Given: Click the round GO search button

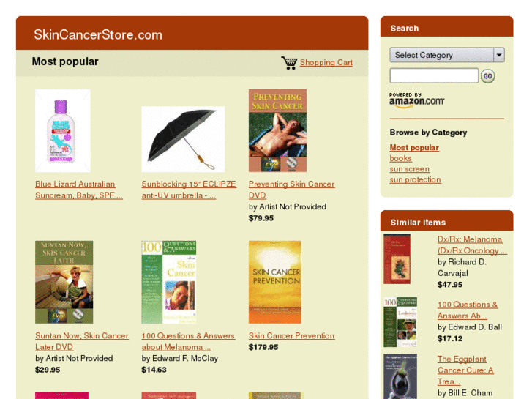Looking at the screenshot, I should (487, 76).
